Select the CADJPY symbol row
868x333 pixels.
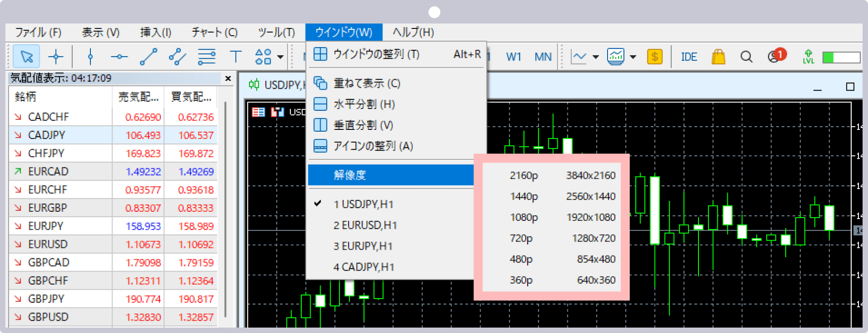(x=113, y=135)
